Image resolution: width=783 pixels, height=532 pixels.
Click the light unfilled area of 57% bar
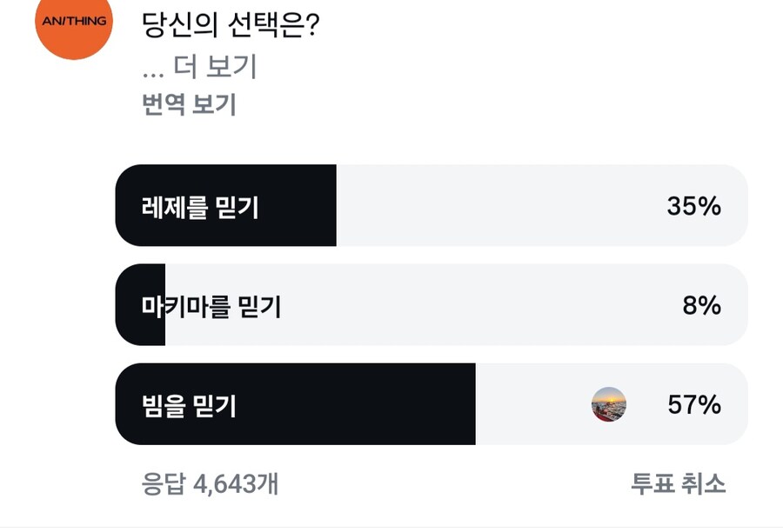(531, 405)
